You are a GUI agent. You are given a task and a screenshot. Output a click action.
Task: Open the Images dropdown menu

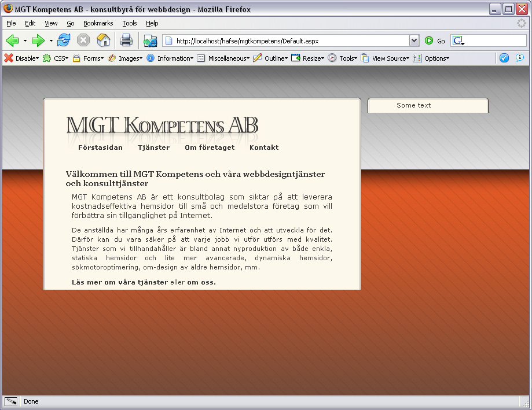[130, 58]
